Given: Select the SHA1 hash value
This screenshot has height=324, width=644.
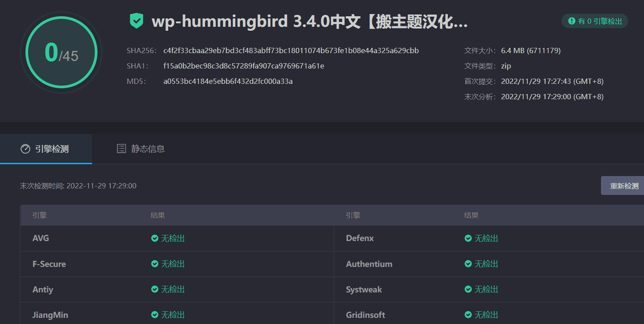Looking at the screenshot, I should [x=244, y=66].
